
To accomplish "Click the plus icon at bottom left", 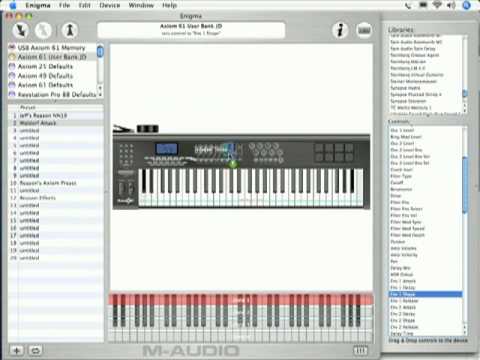I will click(16, 350).
